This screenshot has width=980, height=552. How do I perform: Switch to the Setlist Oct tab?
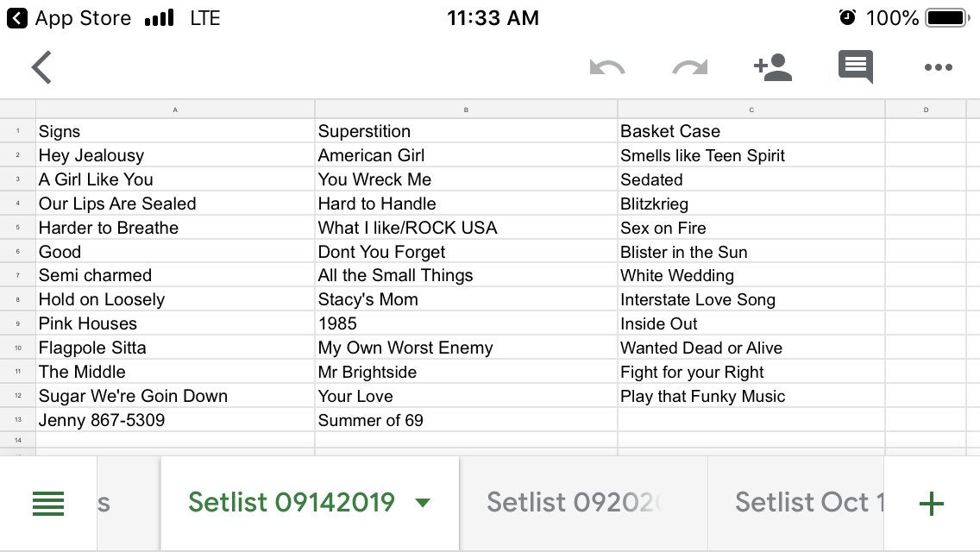pos(796,503)
